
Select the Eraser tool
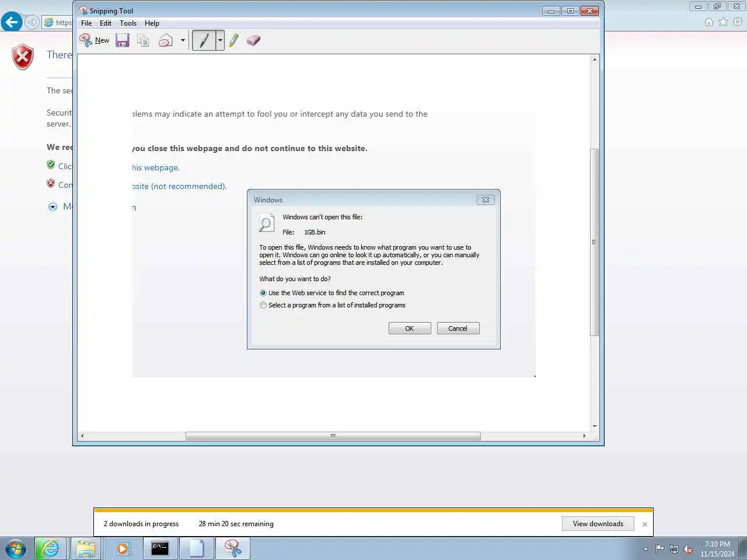[253, 40]
